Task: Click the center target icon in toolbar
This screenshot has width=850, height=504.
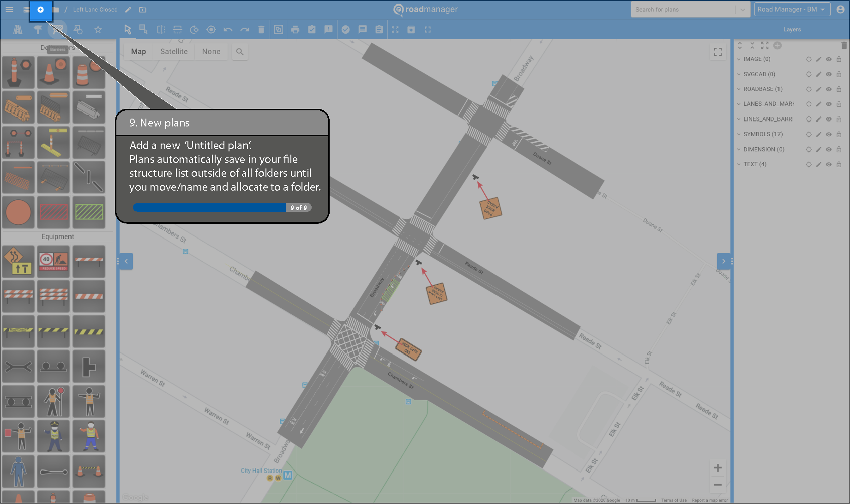Action: [x=211, y=30]
